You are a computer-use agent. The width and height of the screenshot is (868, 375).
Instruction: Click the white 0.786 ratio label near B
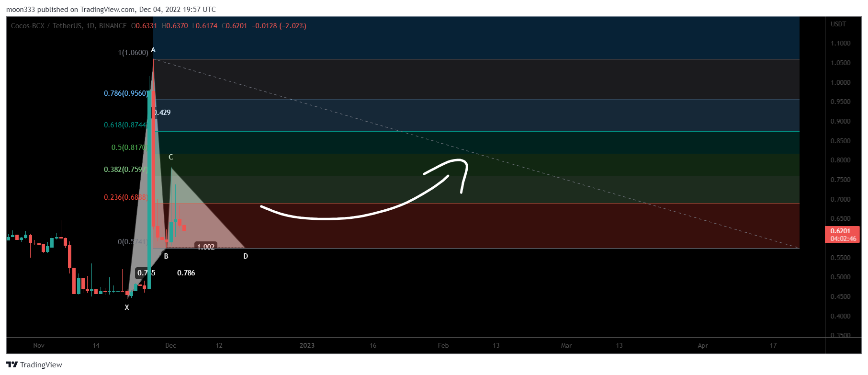coord(186,273)
